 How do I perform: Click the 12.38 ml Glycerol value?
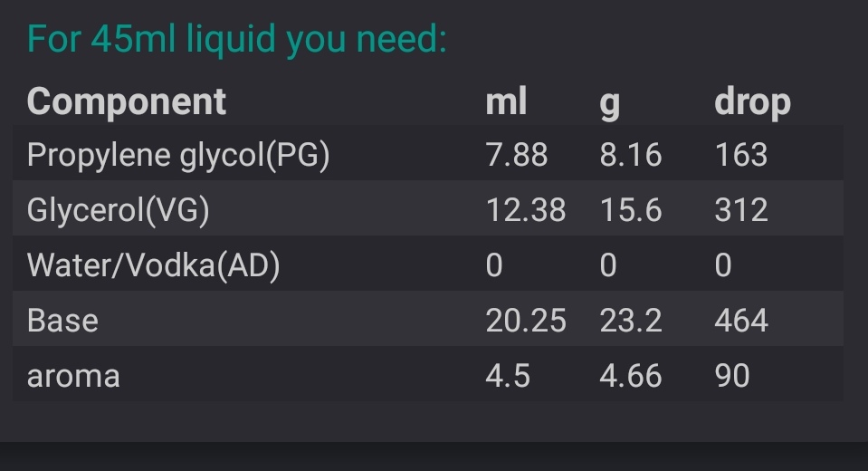click(x=525, y=210)
